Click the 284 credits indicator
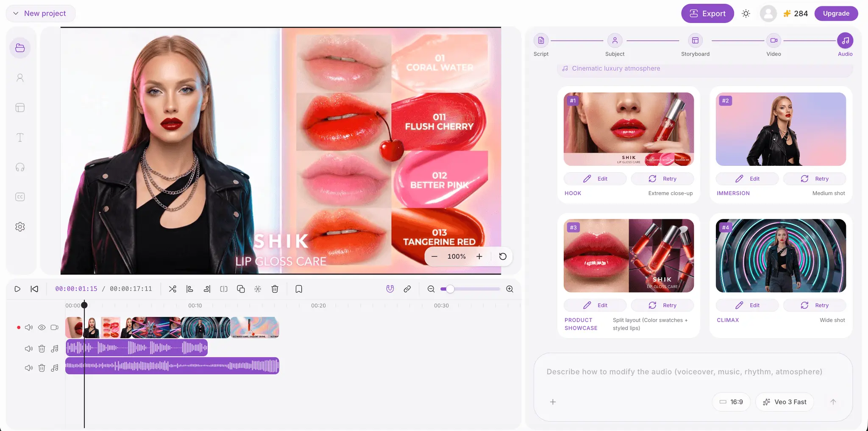Screen dimensions: 868x431 pos(796,14)
